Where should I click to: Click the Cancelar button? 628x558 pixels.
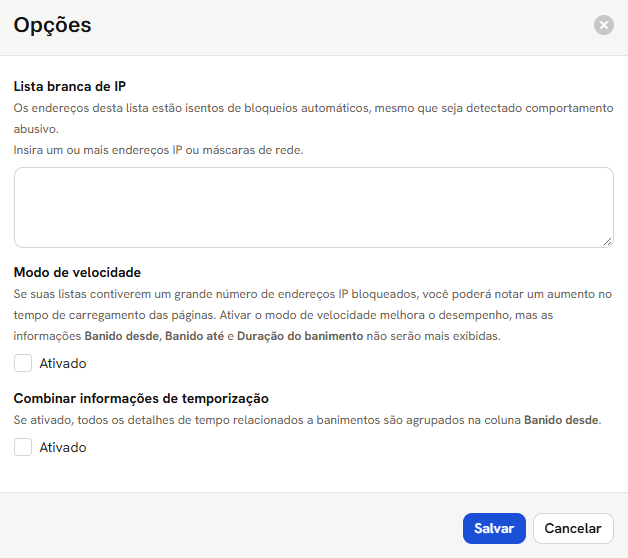573,528
